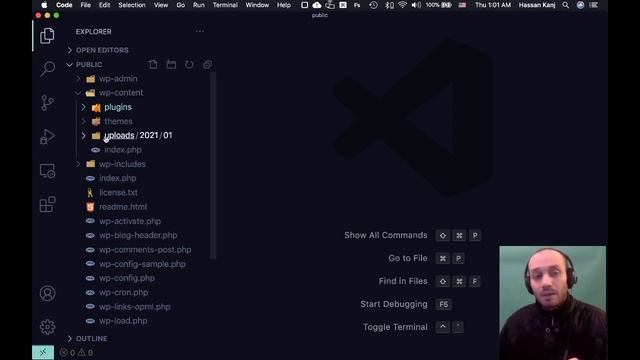Collapse the PUBLIC folder section

tap(84, 64)
